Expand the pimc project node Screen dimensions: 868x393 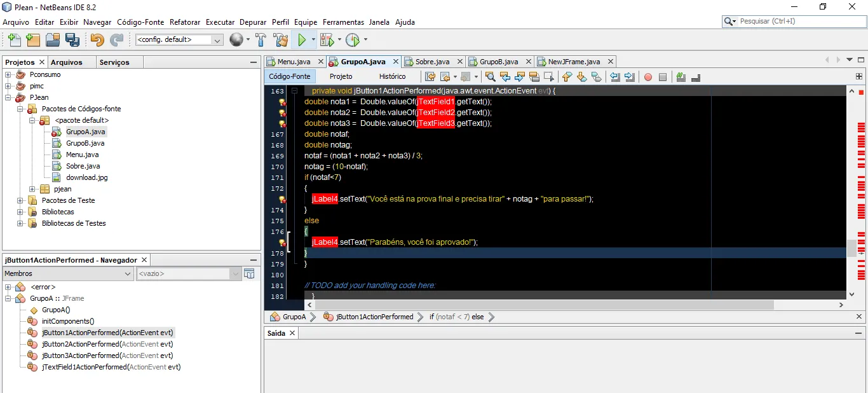(x=8, y=86)
